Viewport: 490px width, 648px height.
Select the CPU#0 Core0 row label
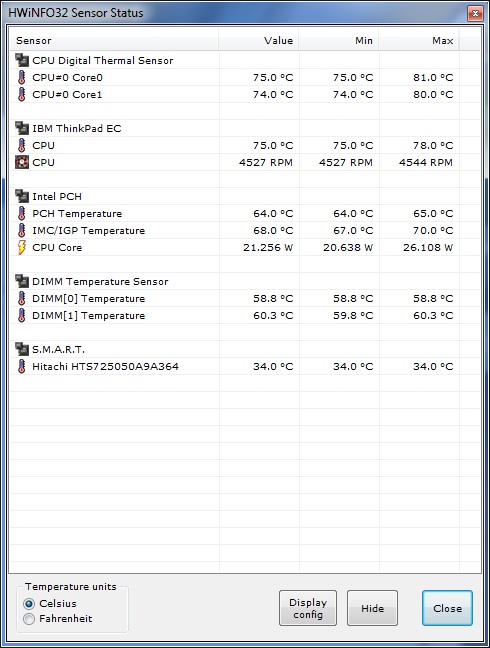coord(67,78)
